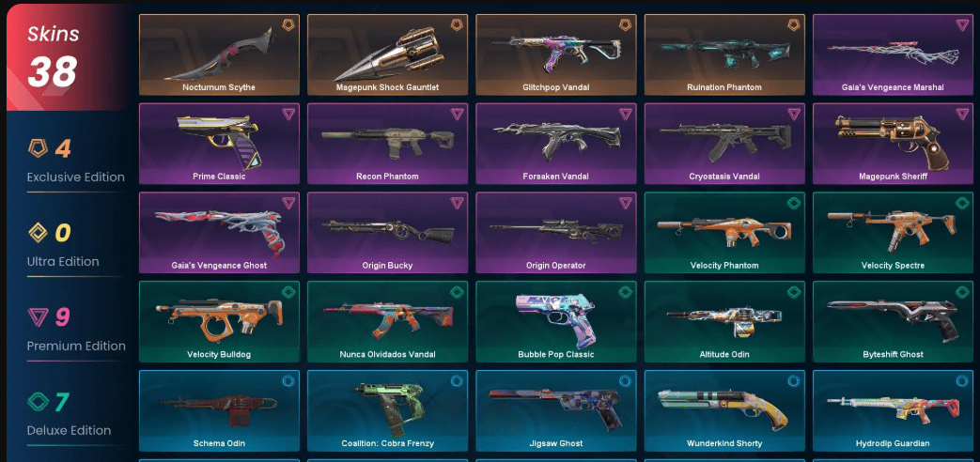This screenshot has width=980, height=462.
Task: Open the Origin Operator skin card
Action: (555, 233)
